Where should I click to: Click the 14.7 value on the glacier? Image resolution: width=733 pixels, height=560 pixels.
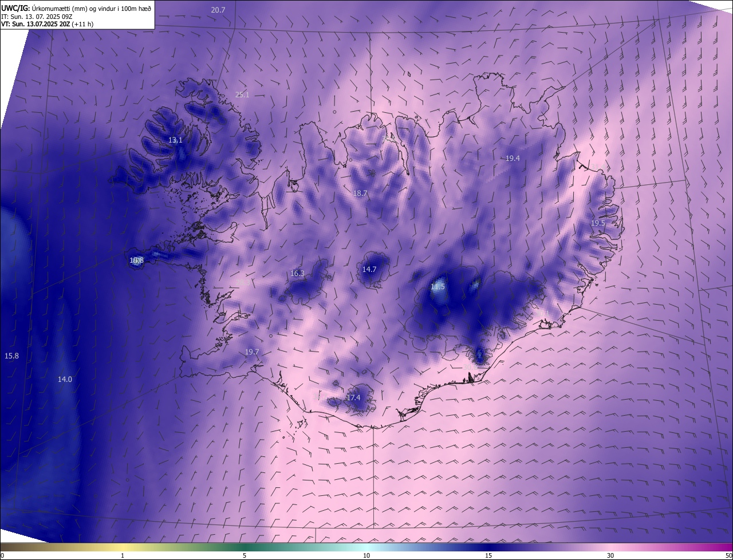[x=369, y=270]
